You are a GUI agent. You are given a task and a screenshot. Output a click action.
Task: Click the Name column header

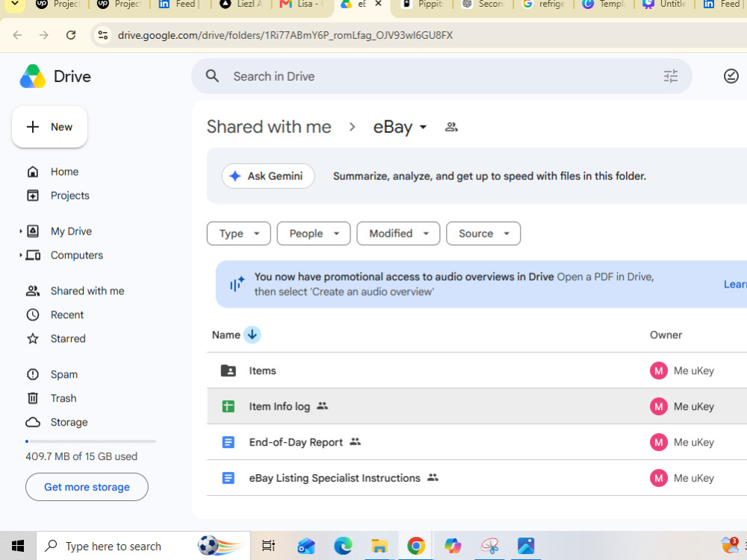[x=226, y=335]
